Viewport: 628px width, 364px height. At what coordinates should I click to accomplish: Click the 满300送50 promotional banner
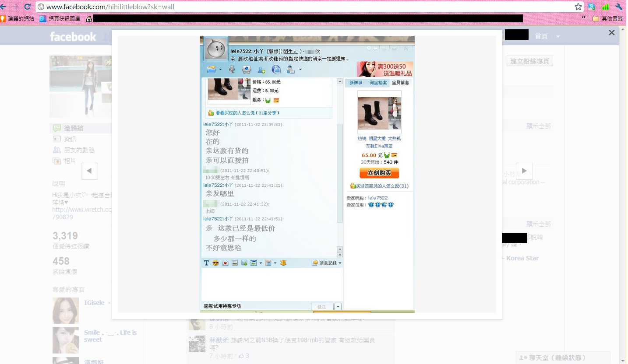pos(385,70)
